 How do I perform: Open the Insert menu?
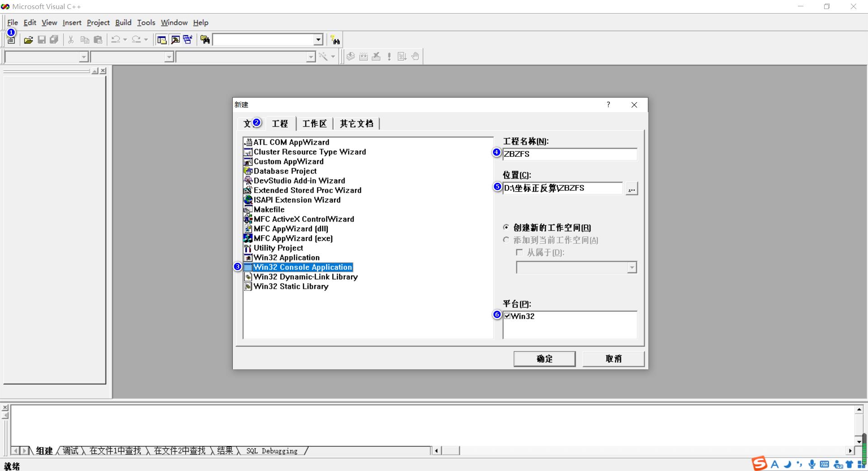point(72,23)
